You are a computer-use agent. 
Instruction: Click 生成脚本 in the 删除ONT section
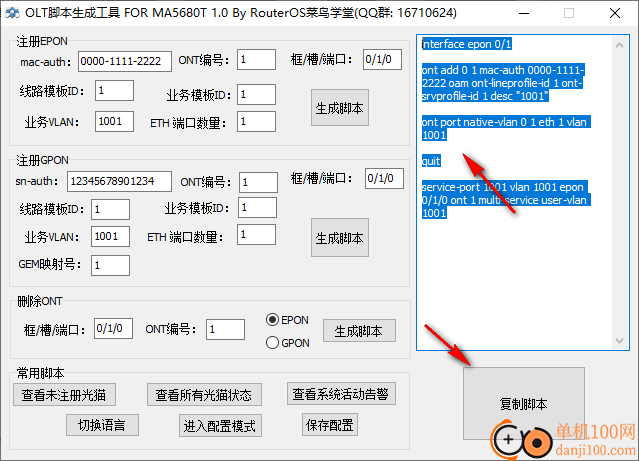(x=359, y=331)
